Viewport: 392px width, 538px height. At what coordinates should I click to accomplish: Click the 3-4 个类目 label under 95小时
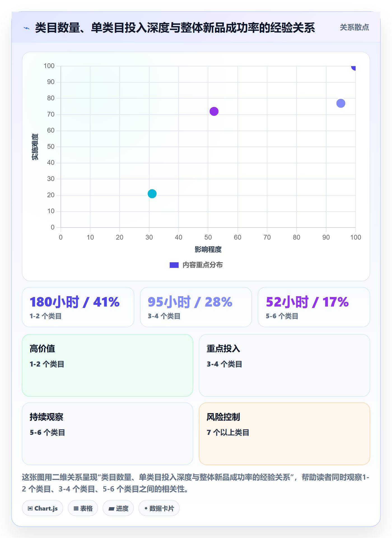164,316
